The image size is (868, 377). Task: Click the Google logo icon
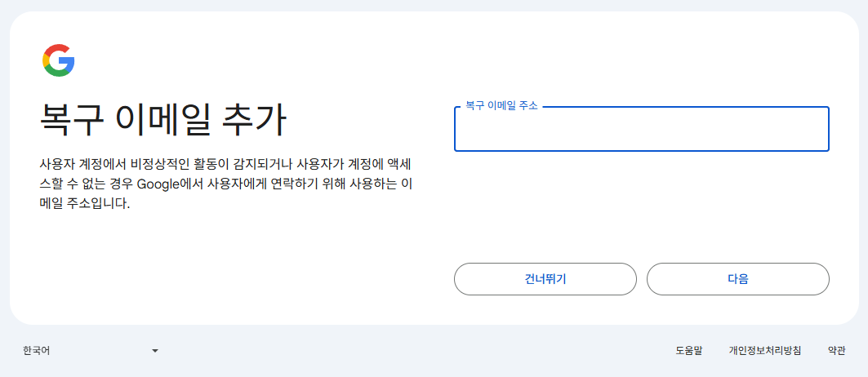59,60
